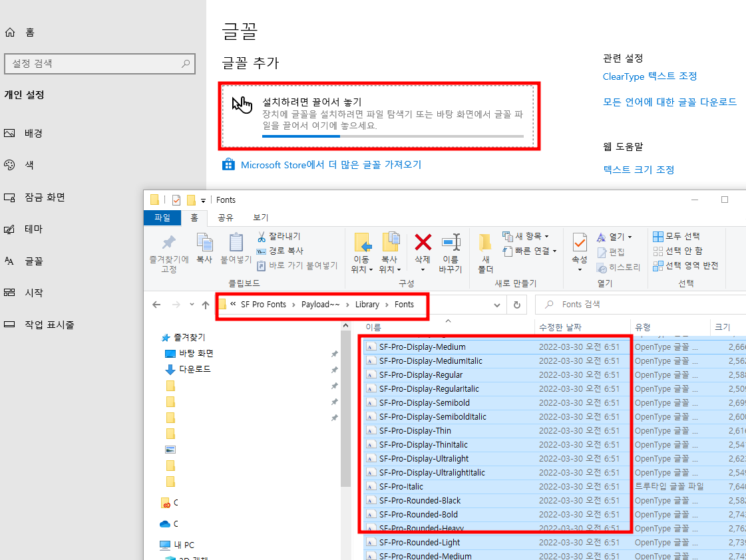The image size is (746, 560).
Task: Click the Copy (복사) ribbon icon
Action: 204,243
